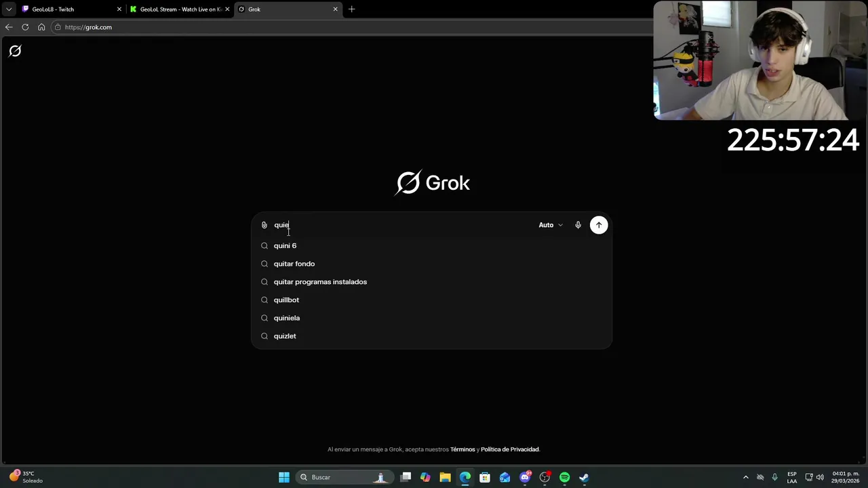
Task: Open the Términos link
Action: 462,449
